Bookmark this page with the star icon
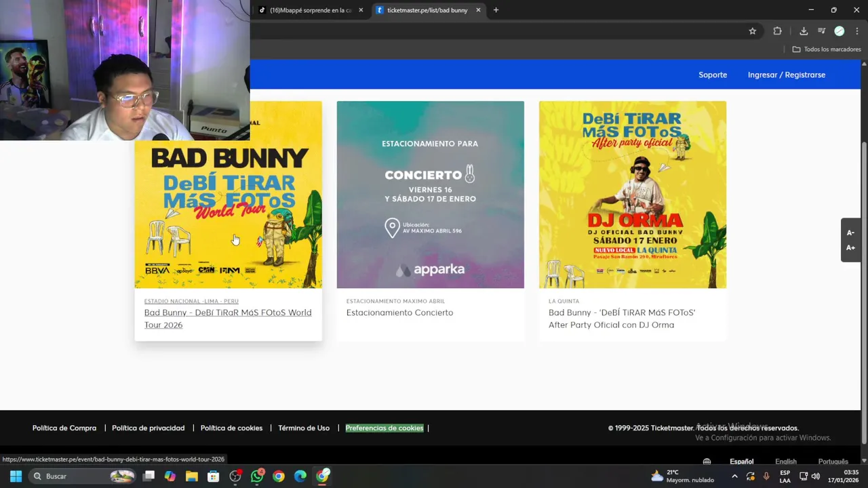 752,31
